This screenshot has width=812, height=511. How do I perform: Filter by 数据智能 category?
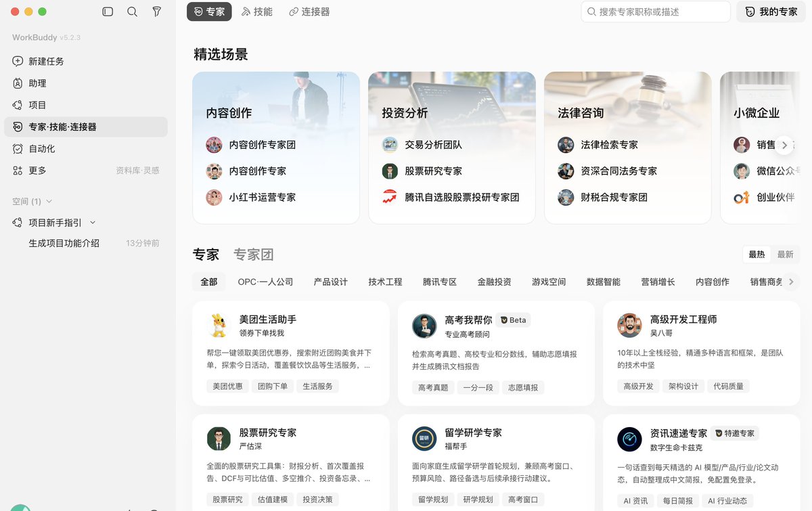tap(604, 282)
